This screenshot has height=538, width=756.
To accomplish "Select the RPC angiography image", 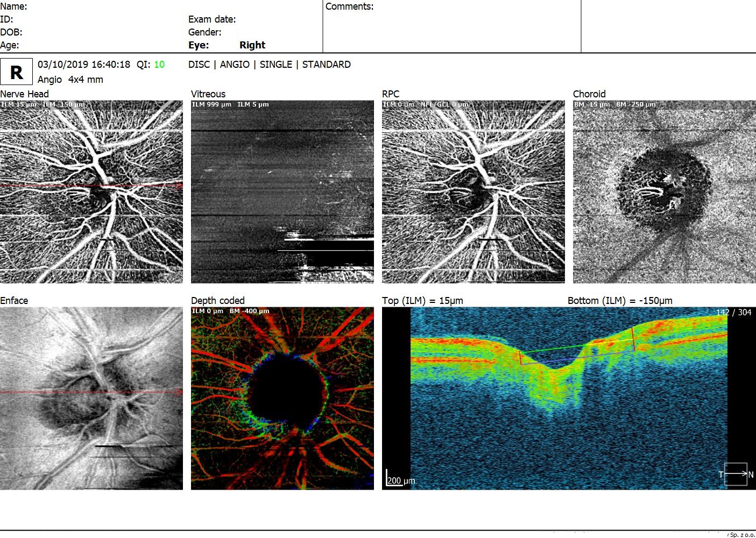I will point(473,192).
